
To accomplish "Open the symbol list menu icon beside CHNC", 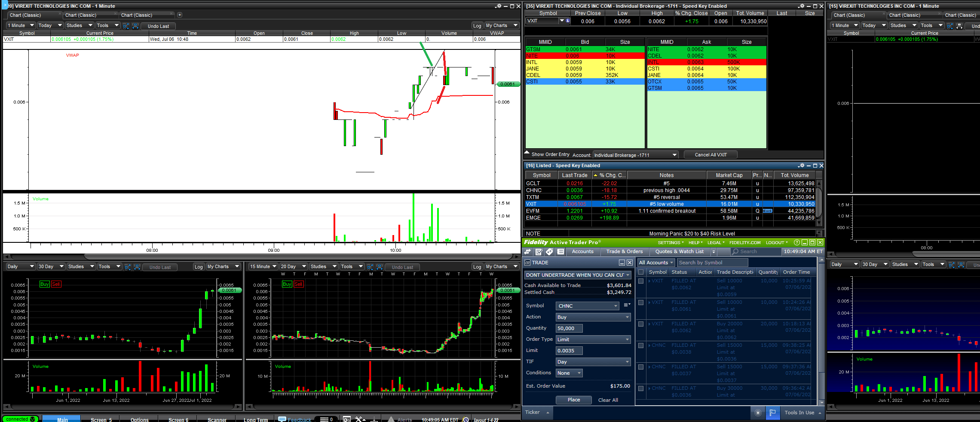I will point(627,305).
